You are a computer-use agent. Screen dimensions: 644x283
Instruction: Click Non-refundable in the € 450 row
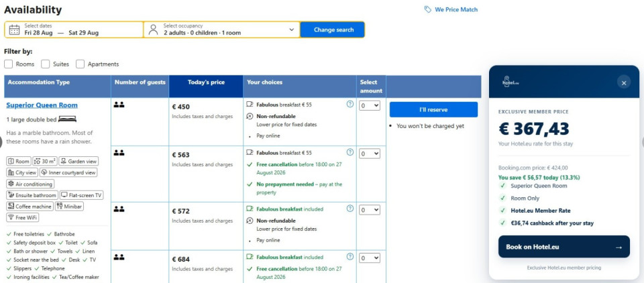click(276, 117)
